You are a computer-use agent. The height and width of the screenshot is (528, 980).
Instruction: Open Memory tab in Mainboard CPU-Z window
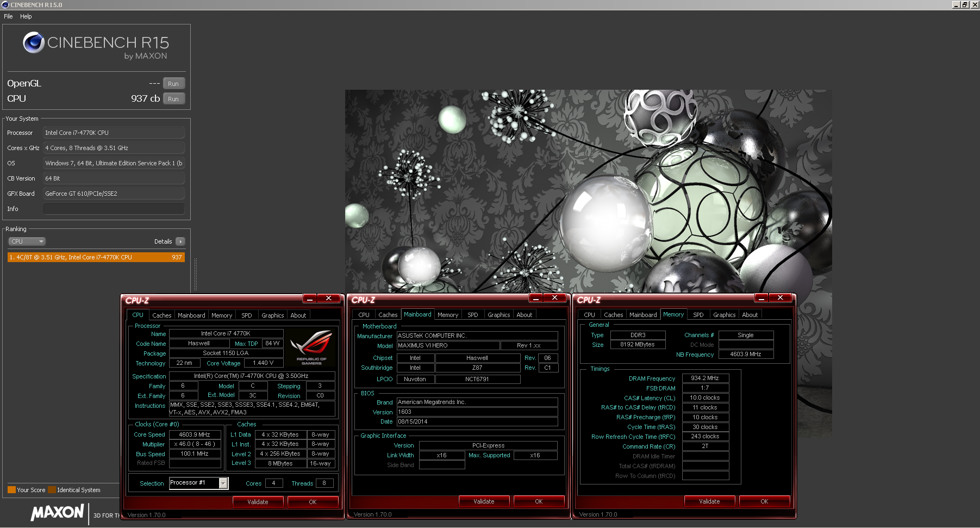pyautogui.click(x=448, y=315)
